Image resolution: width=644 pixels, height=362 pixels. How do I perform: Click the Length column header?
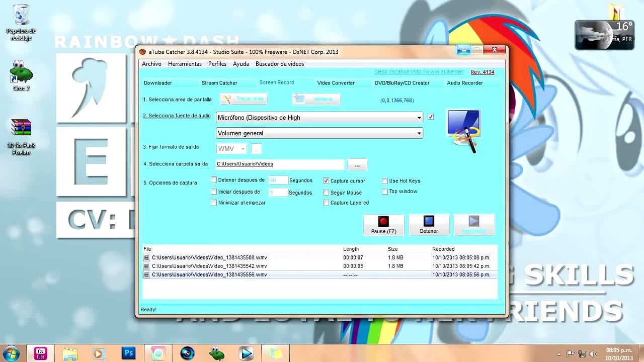pos(351,249)
